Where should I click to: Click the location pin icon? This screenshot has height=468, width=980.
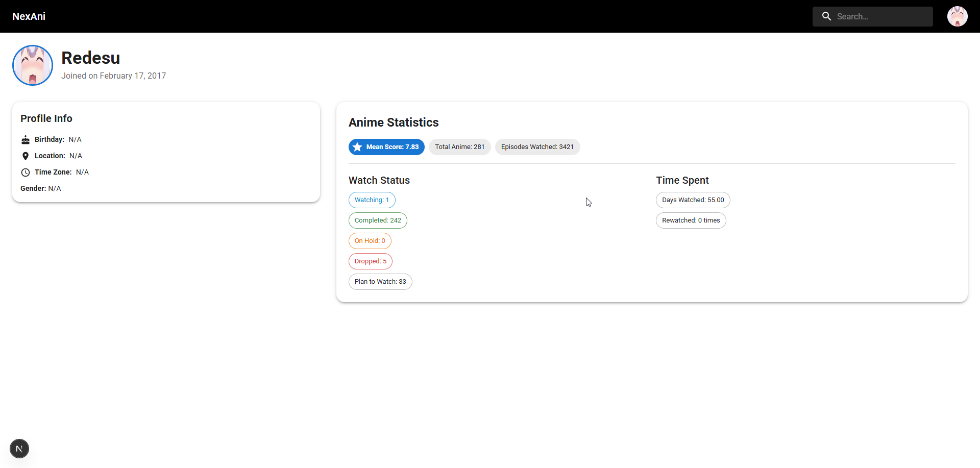[26, 156]
